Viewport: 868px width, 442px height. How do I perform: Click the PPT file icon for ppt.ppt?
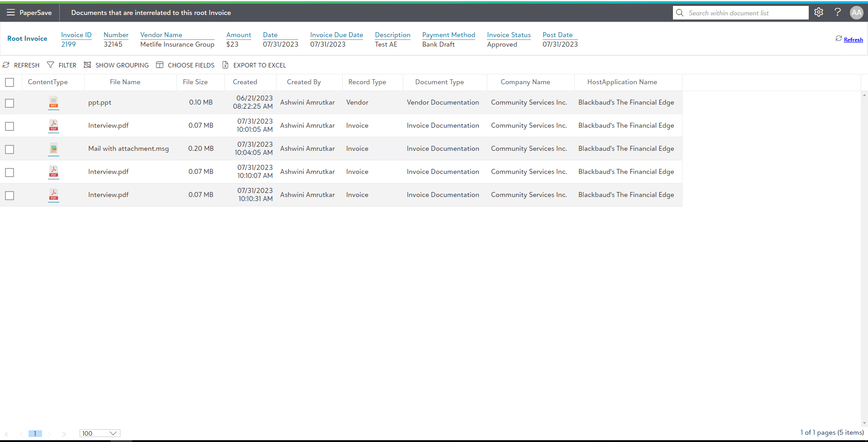coord(53,103)
